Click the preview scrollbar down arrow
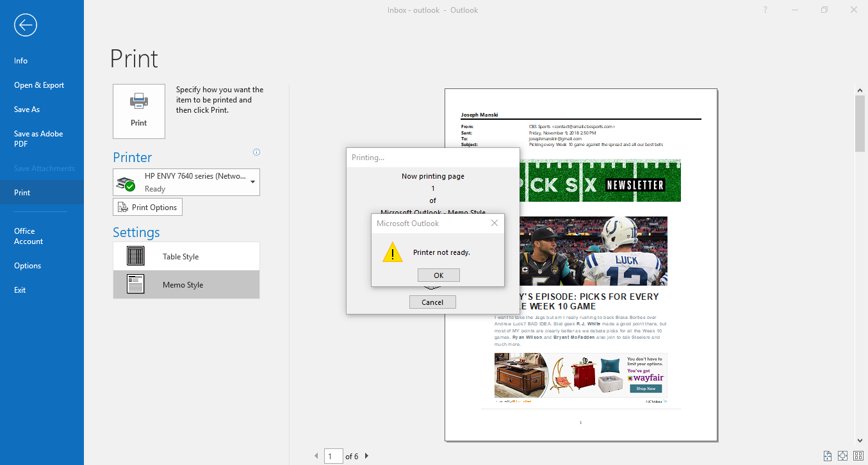Image resolution: width=868 pixels, height=465 pixels. click(860, 441)
